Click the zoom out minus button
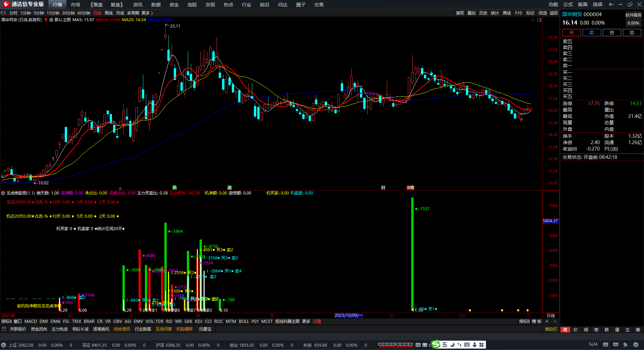This screenshot has height=350, width=644. click(555, 321)
